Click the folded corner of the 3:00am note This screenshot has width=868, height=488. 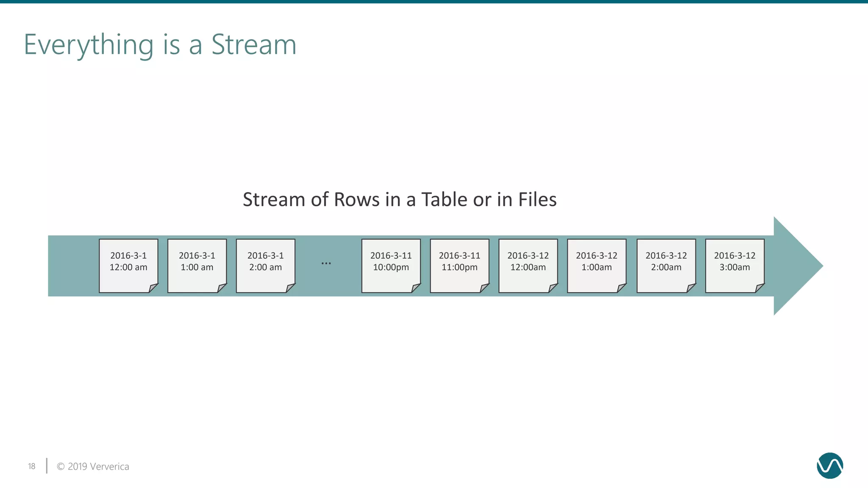click(759, 288)
